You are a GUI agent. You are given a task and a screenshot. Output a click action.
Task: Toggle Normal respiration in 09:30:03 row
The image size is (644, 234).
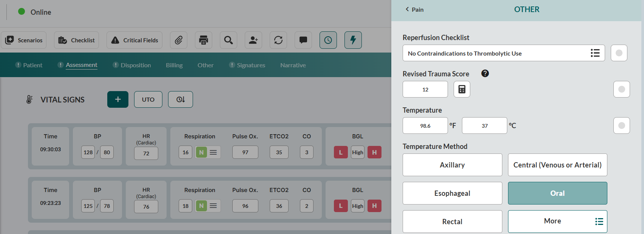coord(201,152)
